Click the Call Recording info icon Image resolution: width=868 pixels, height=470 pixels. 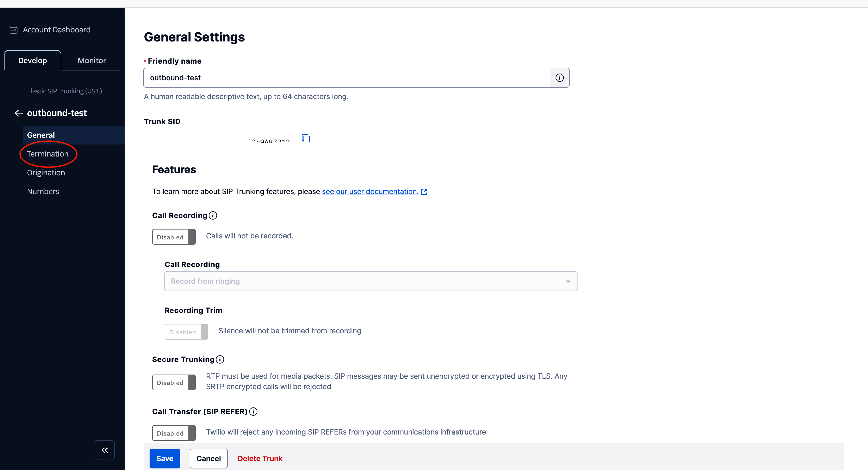(x=213, y=215)
